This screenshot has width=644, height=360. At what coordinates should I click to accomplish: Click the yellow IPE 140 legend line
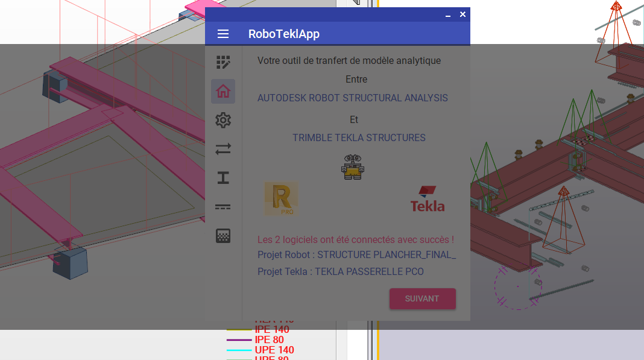pyautogui.click(x=239, y=330)
